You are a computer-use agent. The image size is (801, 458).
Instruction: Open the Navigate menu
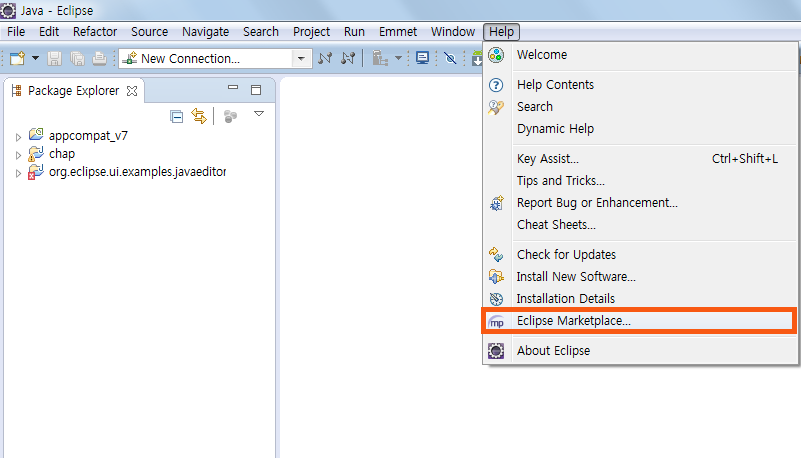click(x=205, y=32)
